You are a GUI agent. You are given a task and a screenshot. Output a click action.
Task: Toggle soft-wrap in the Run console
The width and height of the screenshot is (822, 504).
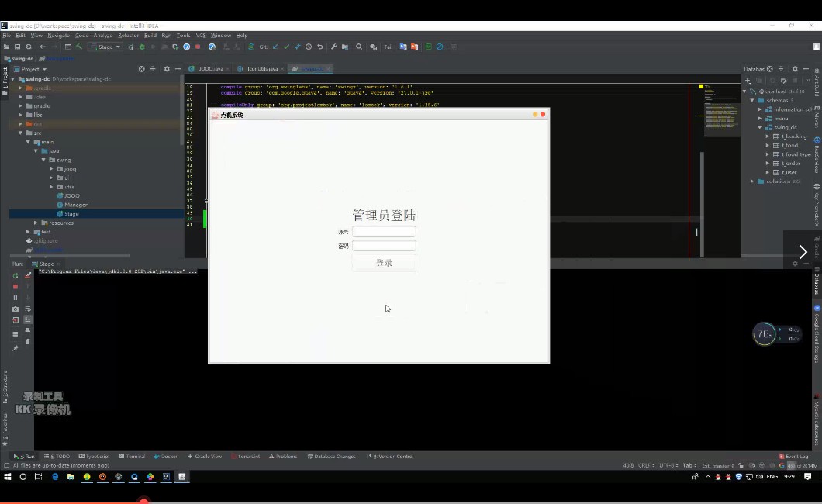[28, 309]
